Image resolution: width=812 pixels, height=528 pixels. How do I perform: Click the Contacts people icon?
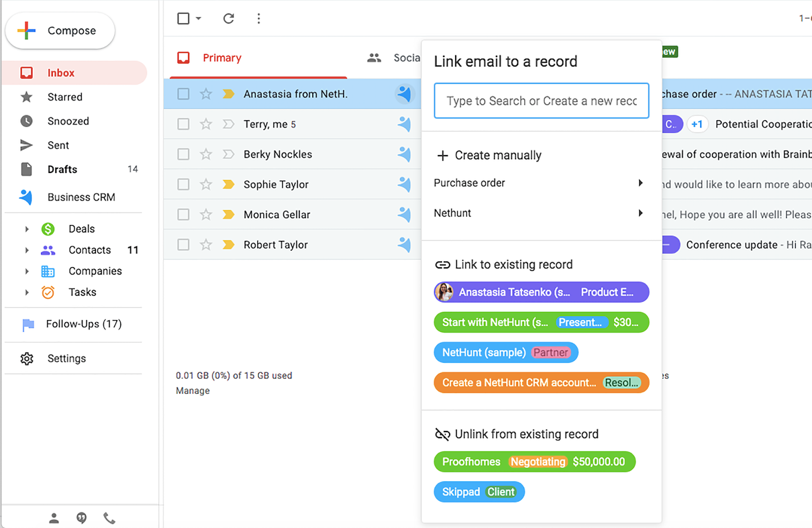click(48, 250)
